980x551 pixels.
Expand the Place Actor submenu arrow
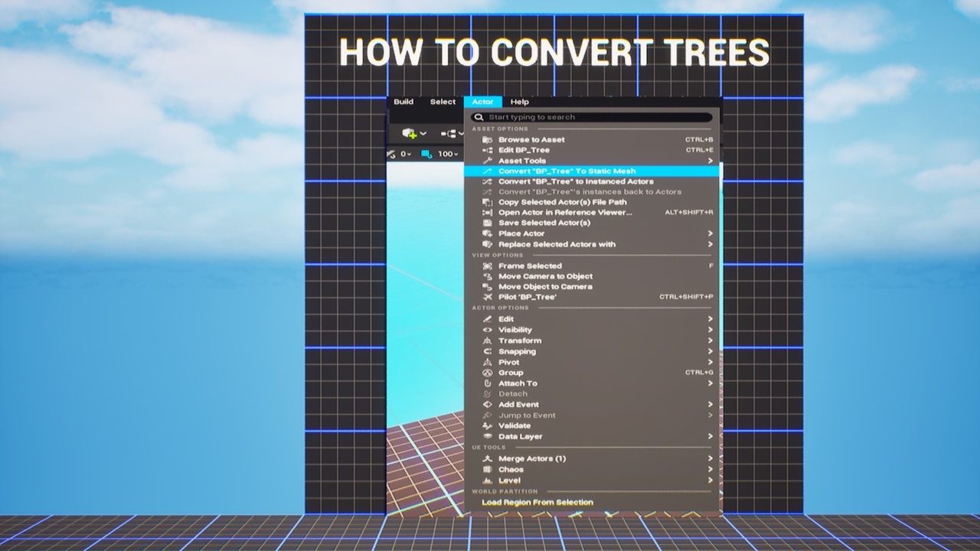710,233
